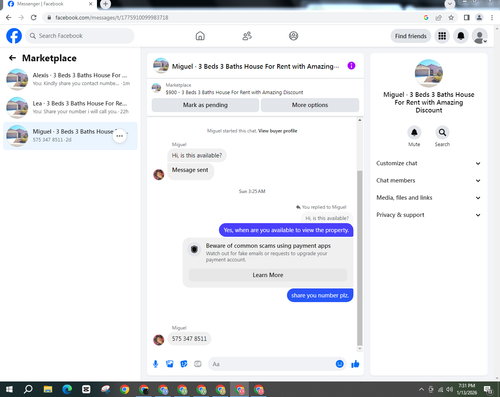The height and width of the screenshot is (397, 500).
Task: Choose a GIF icon in composer
Action: (x=198, y=364)
